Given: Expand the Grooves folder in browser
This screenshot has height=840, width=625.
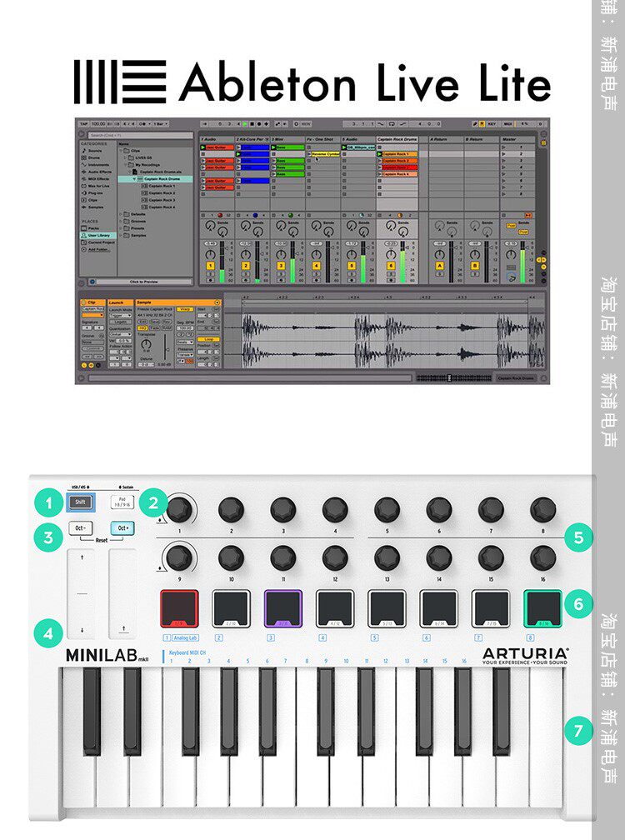Looking at the screenshot, I should pos(121,222).
